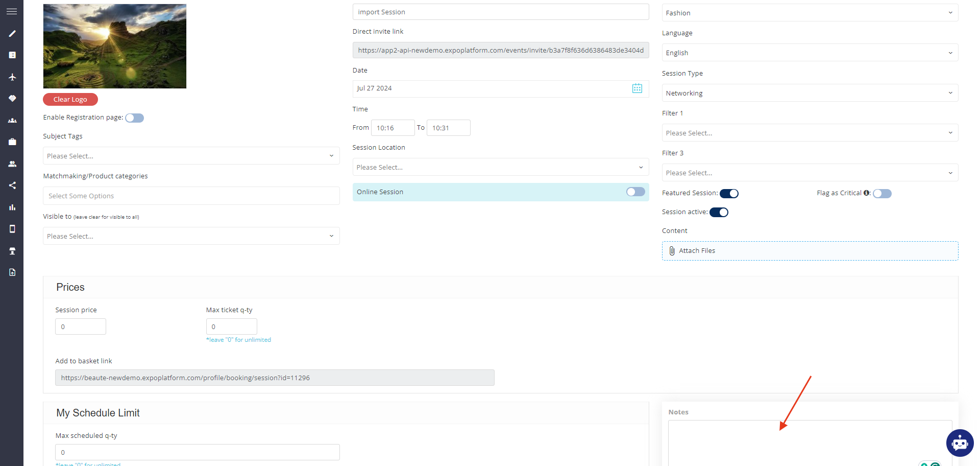Click the Prices section heading
Screen dimensions: 980x466
(x=70, y=287)
